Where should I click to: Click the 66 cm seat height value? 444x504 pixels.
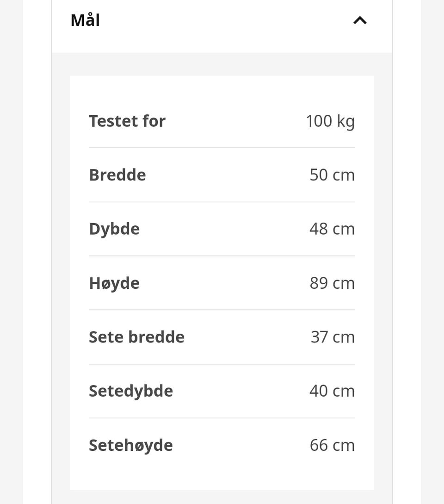point(332,446)
